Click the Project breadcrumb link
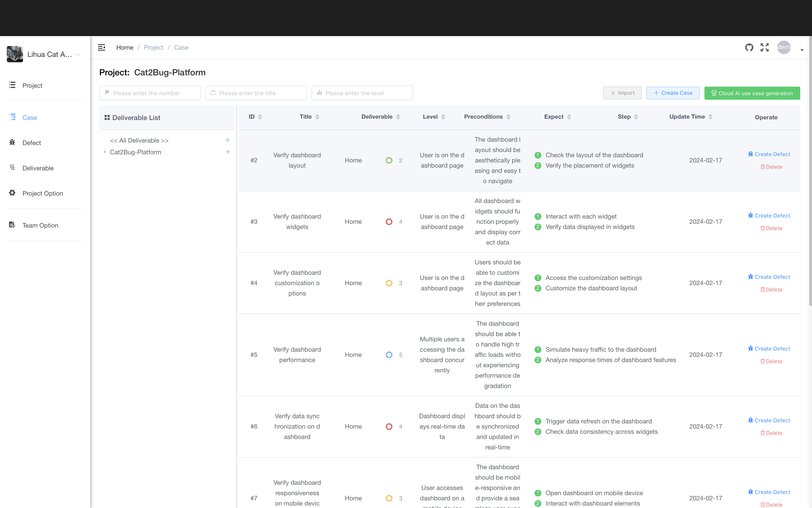This screenshot has width=812, height=508. pyautogui.click(x=154, y=47)
